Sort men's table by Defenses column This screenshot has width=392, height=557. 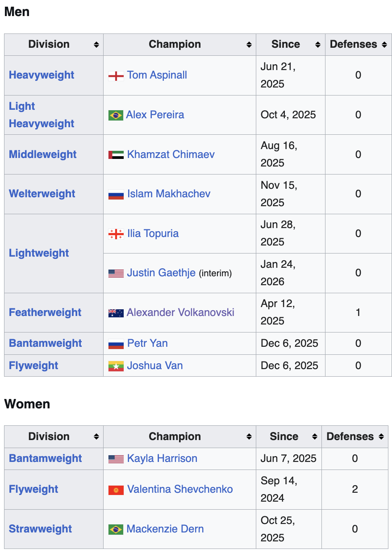tap(384, 45)
